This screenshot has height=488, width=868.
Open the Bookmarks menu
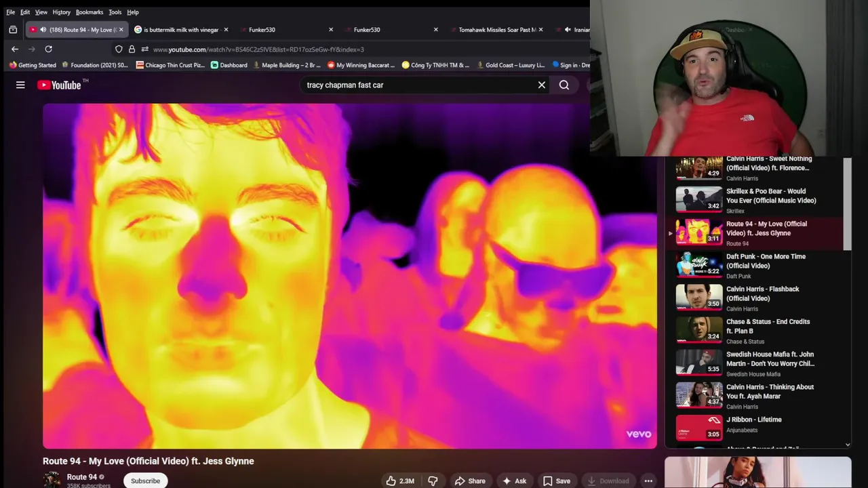click(x=90, y=12)
